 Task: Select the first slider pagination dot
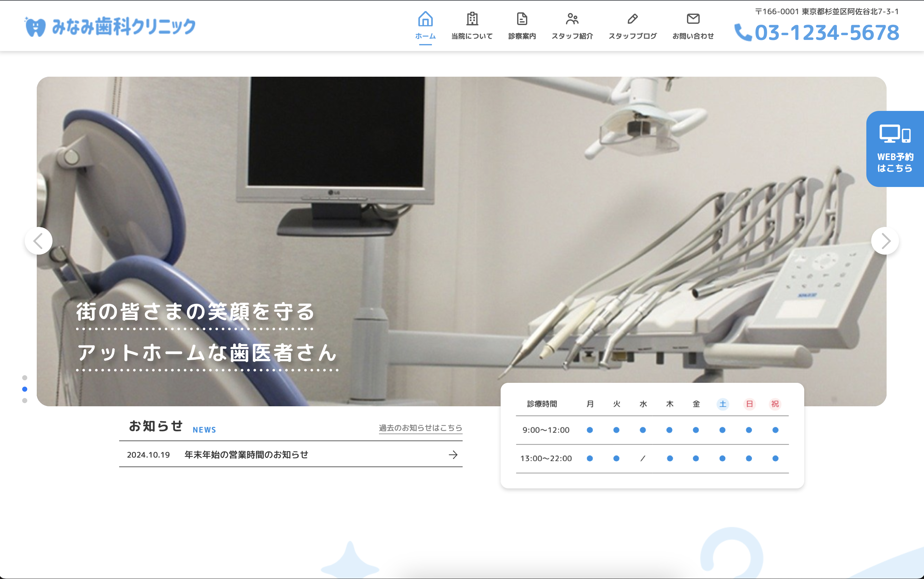[25, 377]
